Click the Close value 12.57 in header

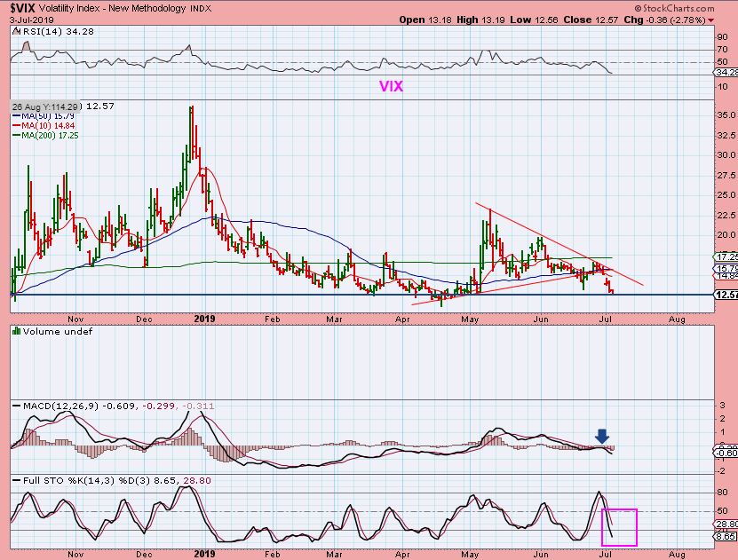[x=607, y=20]
